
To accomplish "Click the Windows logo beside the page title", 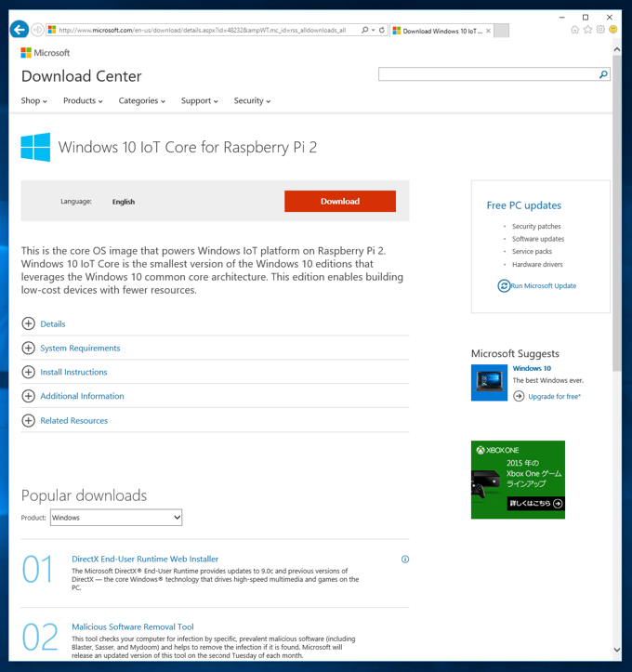I will pos(35,147).
